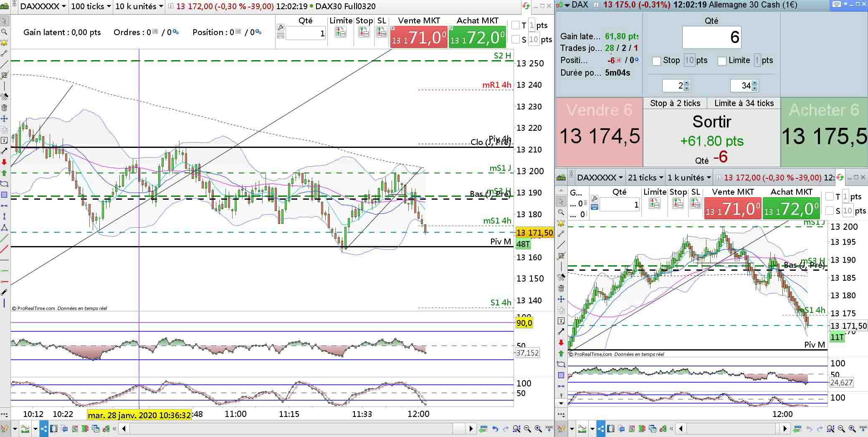Click Vente MKT 13 171,0 in left chart

(419, 37)
